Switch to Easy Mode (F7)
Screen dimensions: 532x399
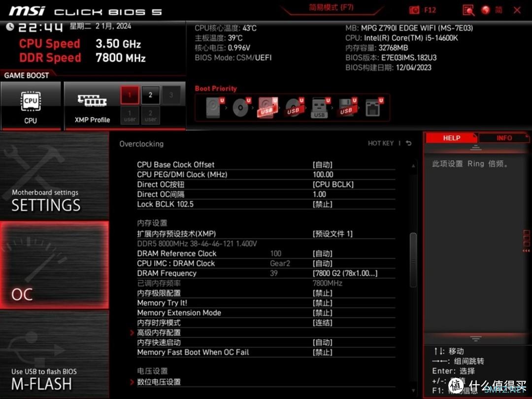click(x=331, y=7)
